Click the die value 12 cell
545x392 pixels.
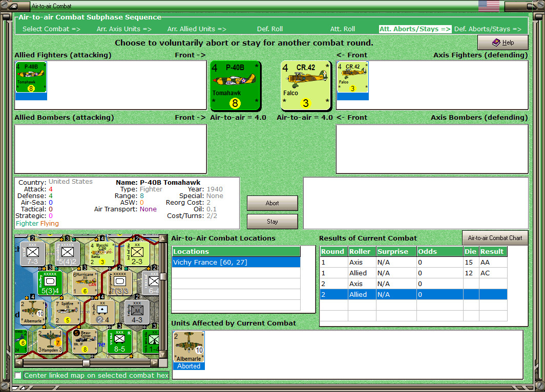[471, 273]
